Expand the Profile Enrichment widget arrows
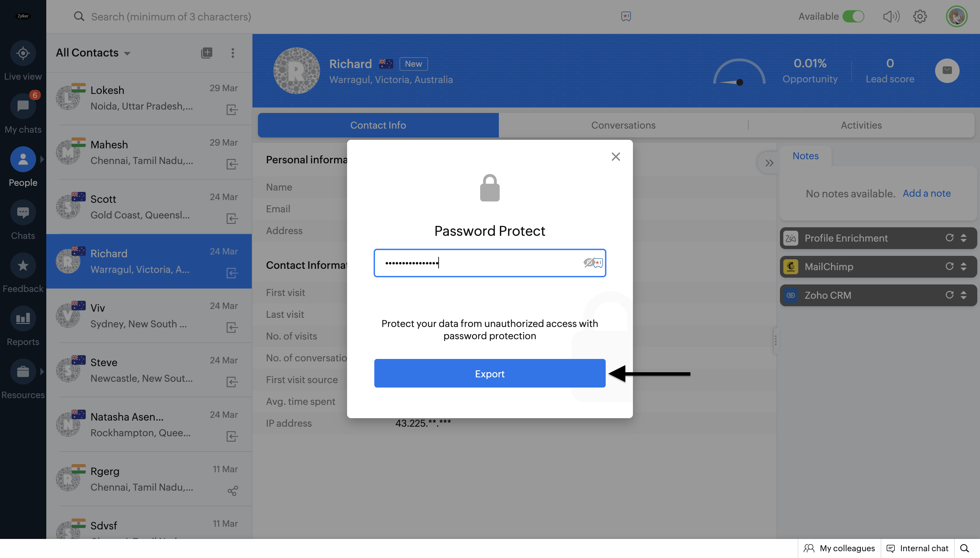 click(x=964, y=237)
